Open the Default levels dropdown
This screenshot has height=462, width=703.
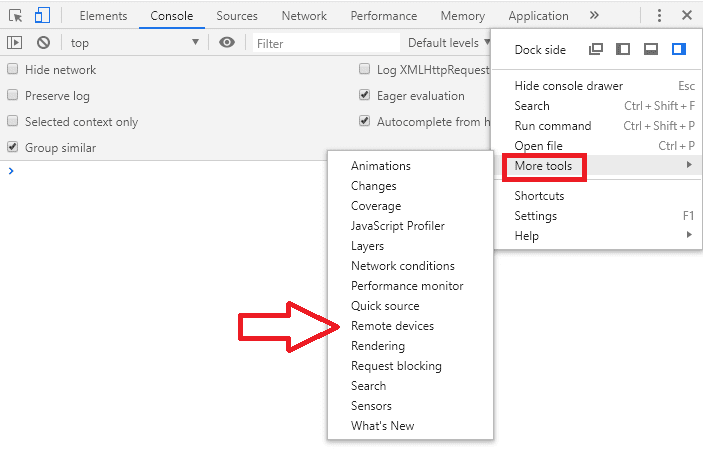point(448,43)
